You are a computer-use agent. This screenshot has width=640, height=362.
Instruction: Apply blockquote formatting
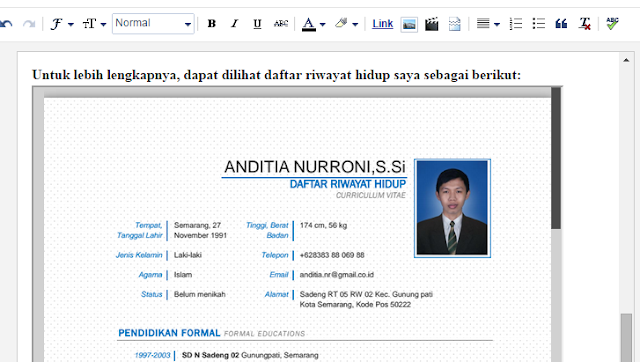(561, 24)
